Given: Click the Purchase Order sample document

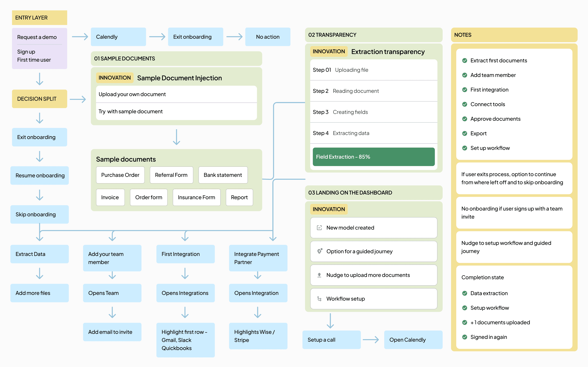Looking at the screenshot, I should (120, 175).
